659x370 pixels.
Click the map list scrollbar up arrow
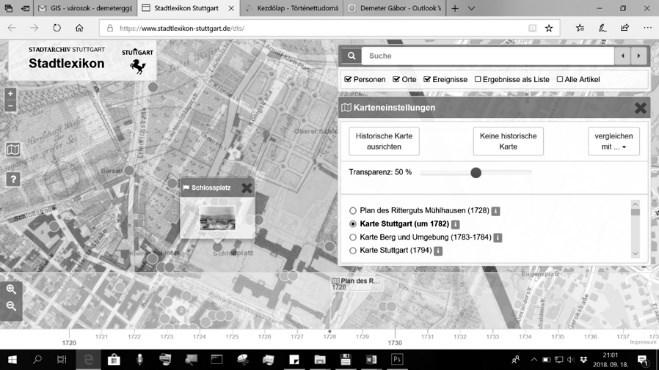point(635,204)
